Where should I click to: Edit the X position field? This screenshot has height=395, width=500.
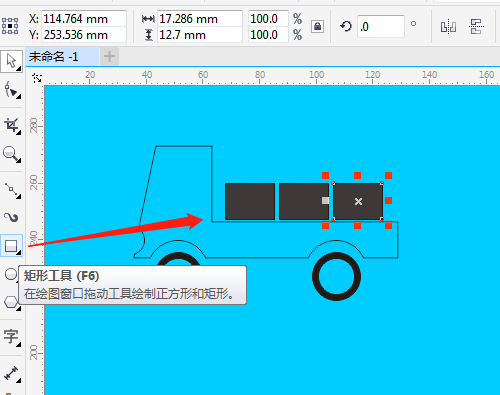coord(84,19)
